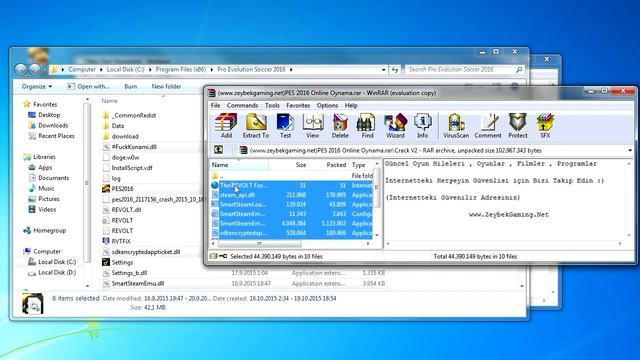Viewport: 640px width, 360px height.
Task: Click the Explorer search magnifier icon
Action: pos(519,70)
